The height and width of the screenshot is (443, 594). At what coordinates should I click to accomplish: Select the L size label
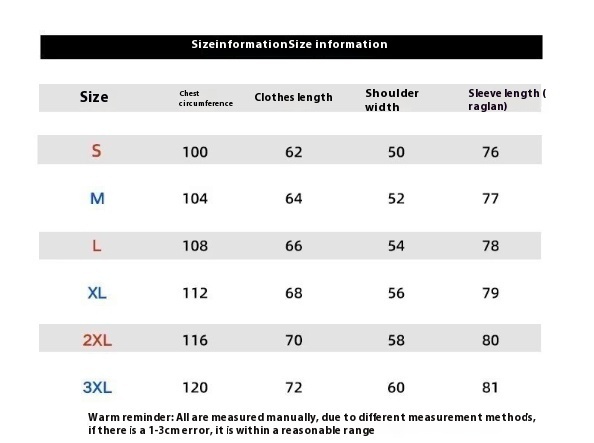[x=97, y=246]
